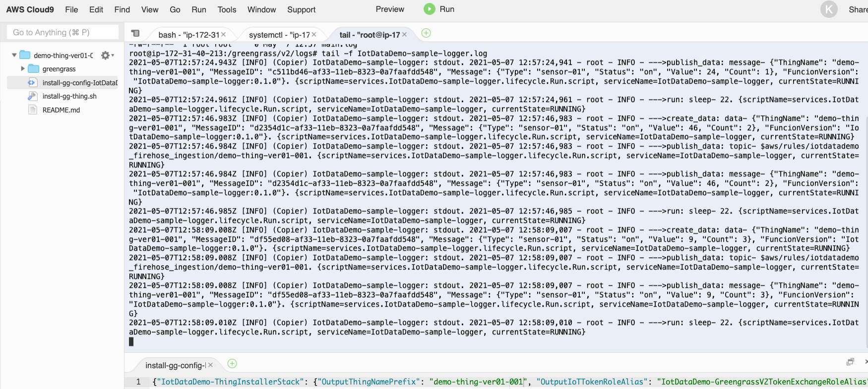Click the Preview button
This screenshot has width=868, height=389.
pos(390,9)
